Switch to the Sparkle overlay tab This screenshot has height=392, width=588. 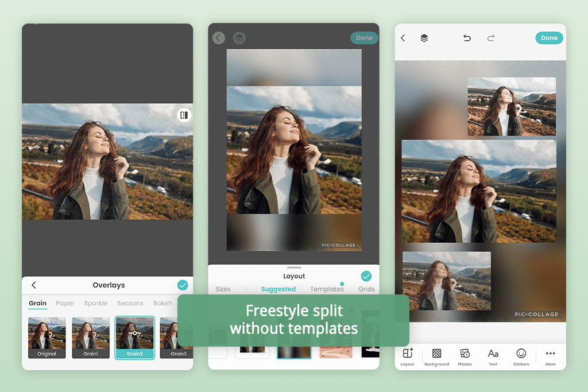click(x=96, y=303)
